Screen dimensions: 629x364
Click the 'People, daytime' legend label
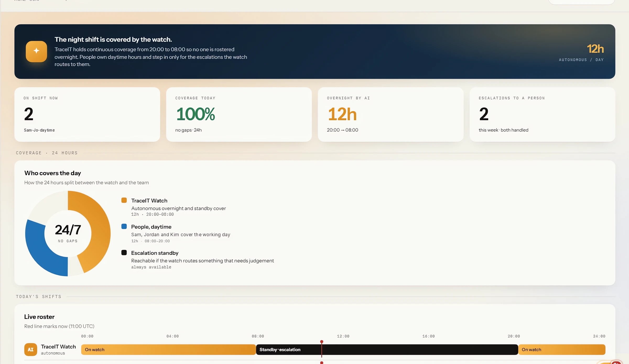[x=151, y=227]
